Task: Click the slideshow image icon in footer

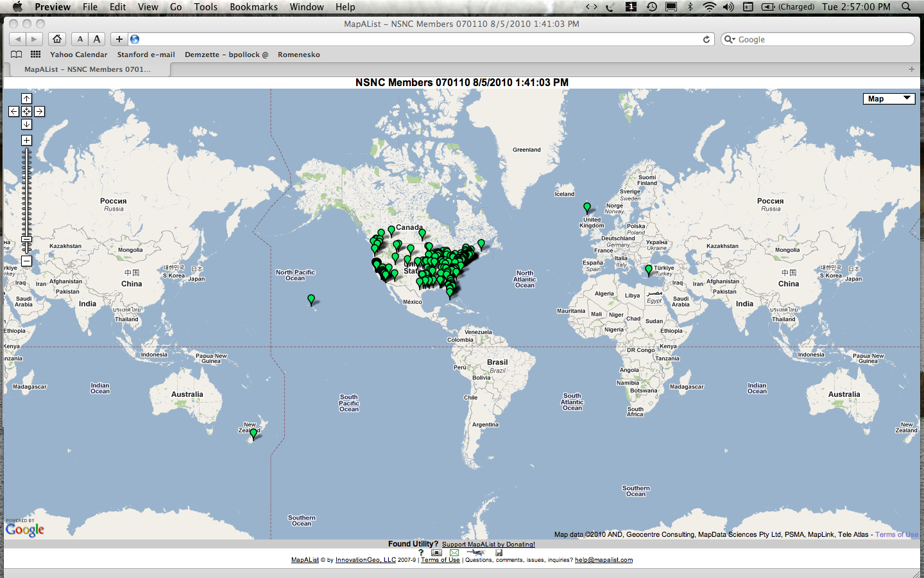Action: (x=436, y=552)
